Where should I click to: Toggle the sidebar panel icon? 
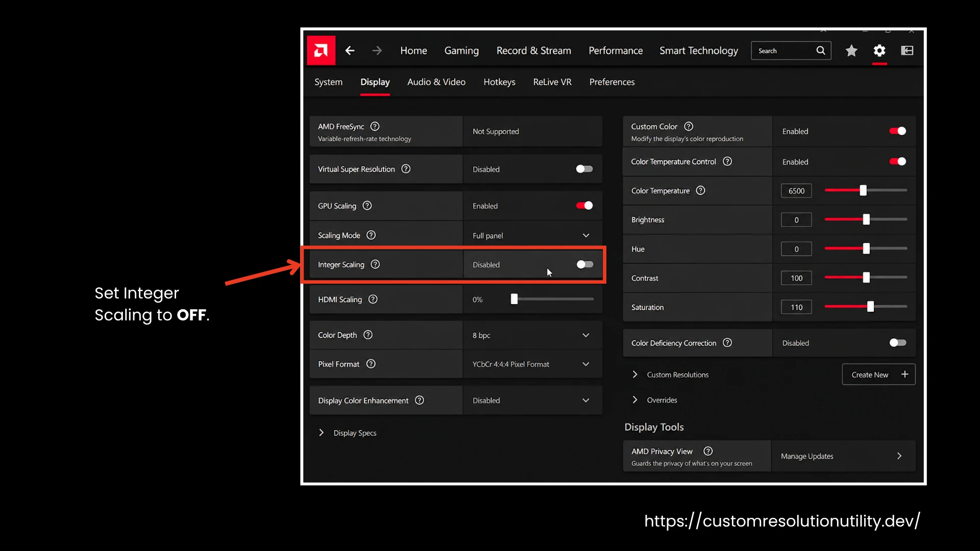(907, 51)
